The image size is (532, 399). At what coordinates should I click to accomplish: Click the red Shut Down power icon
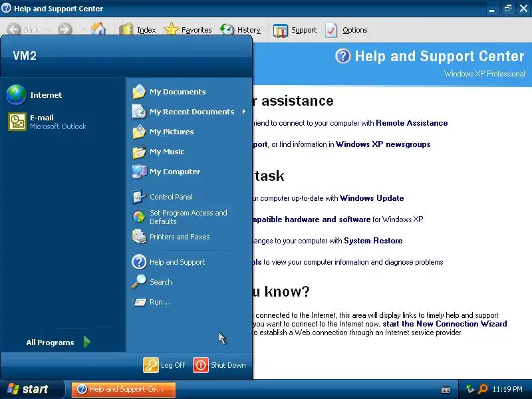[201, 365]
